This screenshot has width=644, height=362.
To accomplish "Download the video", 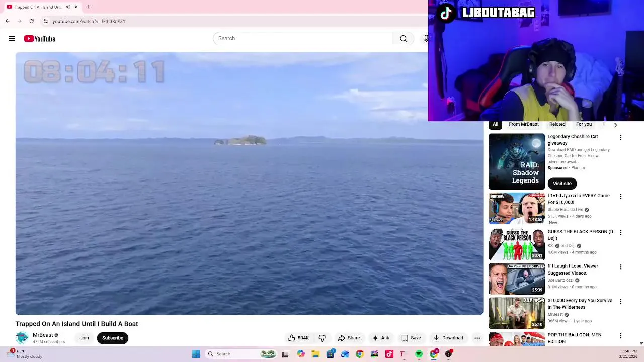I will [x=448, y=338].
